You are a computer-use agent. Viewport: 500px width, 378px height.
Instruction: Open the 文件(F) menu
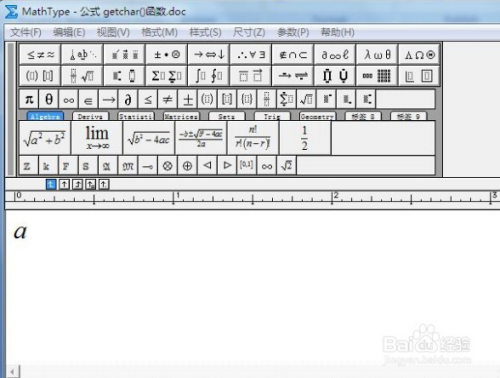[x=26, y=32]
